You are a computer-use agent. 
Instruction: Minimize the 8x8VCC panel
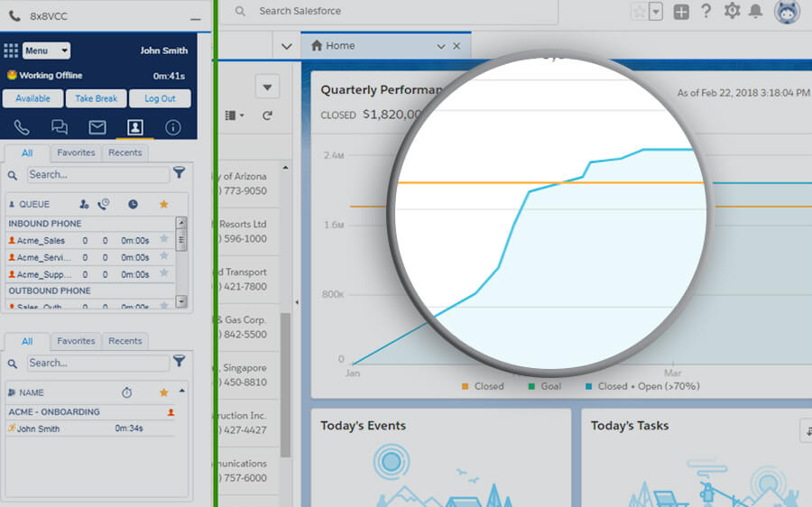[195, 19]
